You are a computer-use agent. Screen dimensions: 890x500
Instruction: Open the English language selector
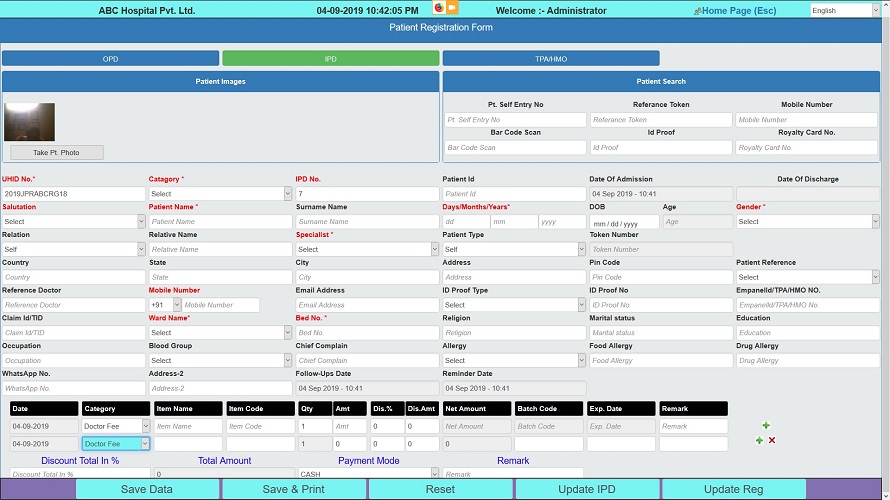coord(844,11)
